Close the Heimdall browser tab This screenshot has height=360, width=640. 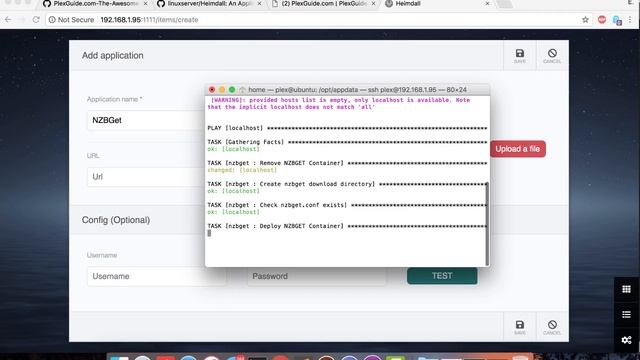(487, 4)
